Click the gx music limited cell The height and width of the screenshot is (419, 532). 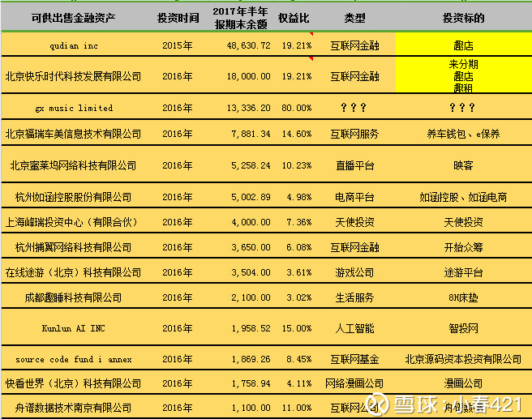pos(74,108)
